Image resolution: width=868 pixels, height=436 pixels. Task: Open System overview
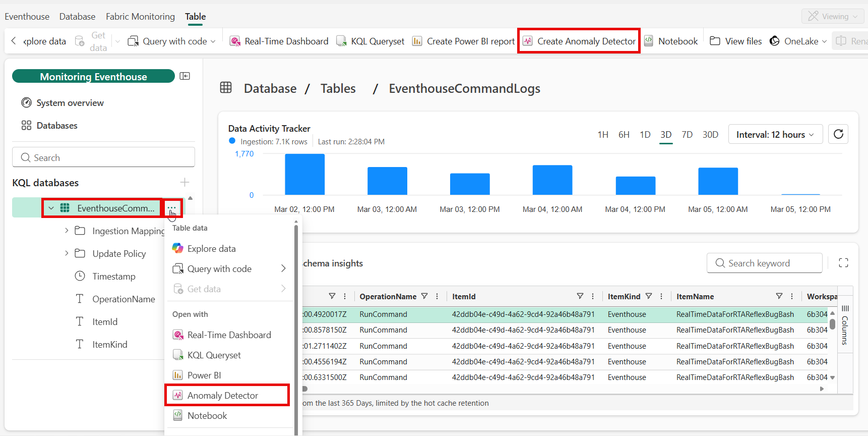point(63,103)
